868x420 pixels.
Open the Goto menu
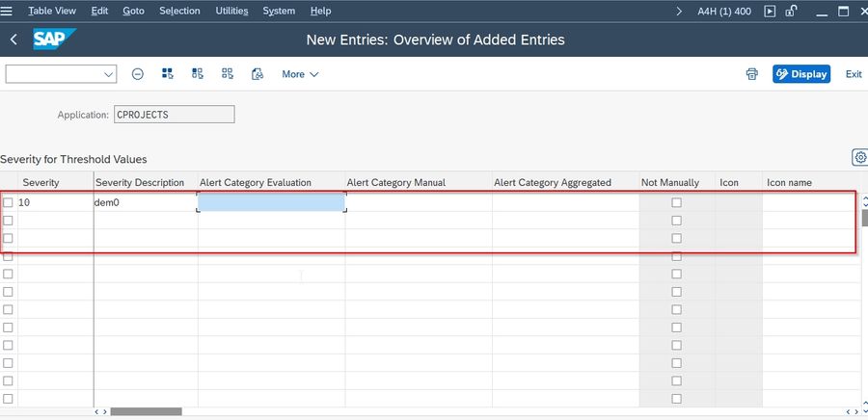point(133,11)
